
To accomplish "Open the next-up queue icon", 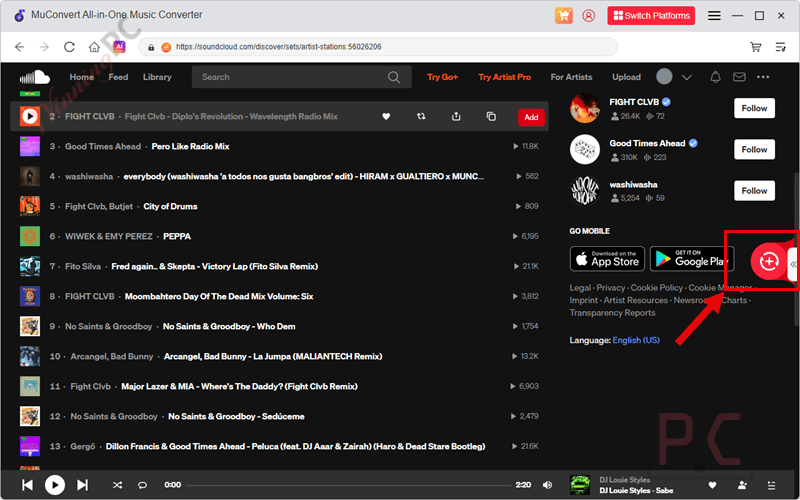I will (771, 485).
